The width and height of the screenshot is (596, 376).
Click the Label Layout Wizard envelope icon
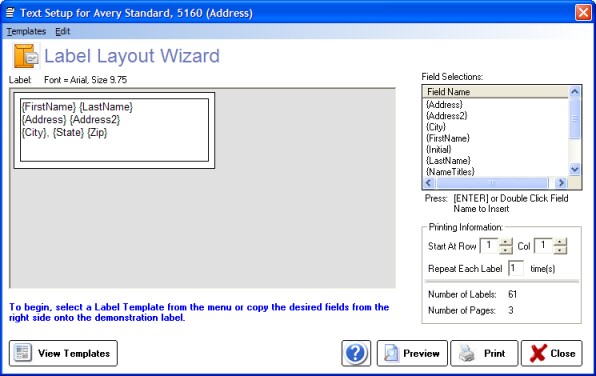(26, 56)
